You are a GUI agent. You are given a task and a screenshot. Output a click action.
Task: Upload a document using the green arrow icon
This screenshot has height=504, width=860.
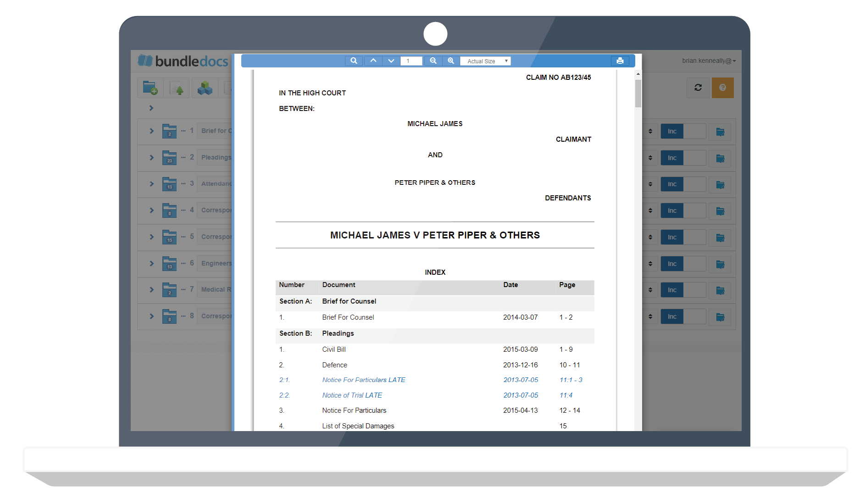(x=177, y=88)
